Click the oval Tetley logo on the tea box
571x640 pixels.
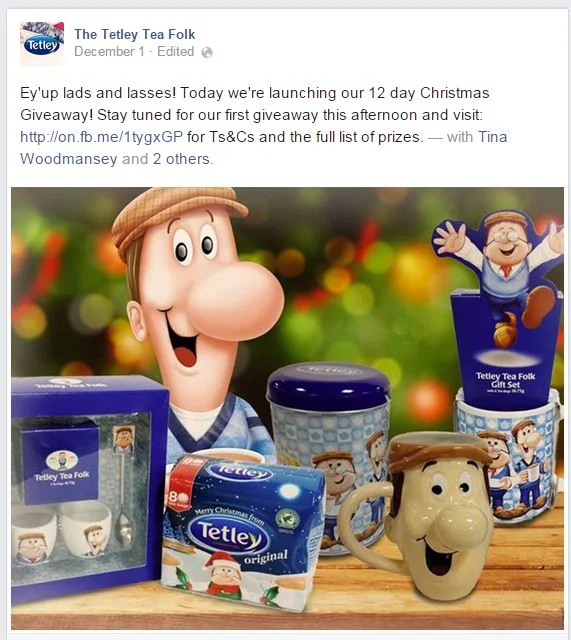229,534
